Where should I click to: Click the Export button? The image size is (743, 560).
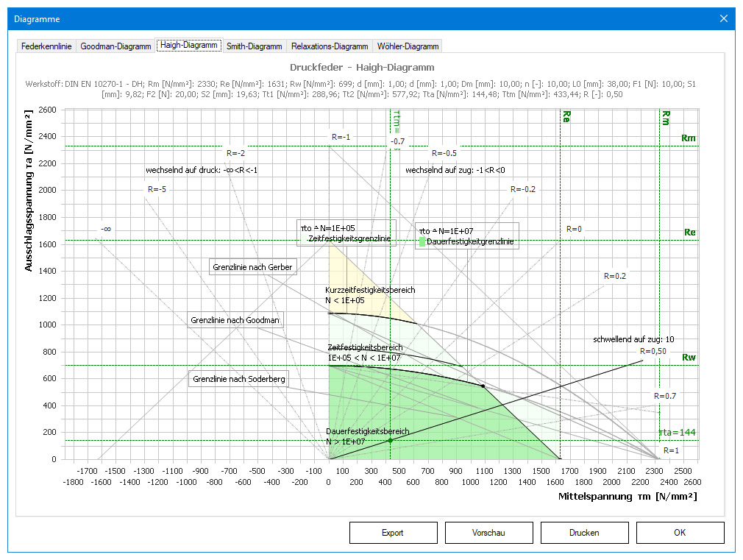pyautogui.click(x=393, y=533)
